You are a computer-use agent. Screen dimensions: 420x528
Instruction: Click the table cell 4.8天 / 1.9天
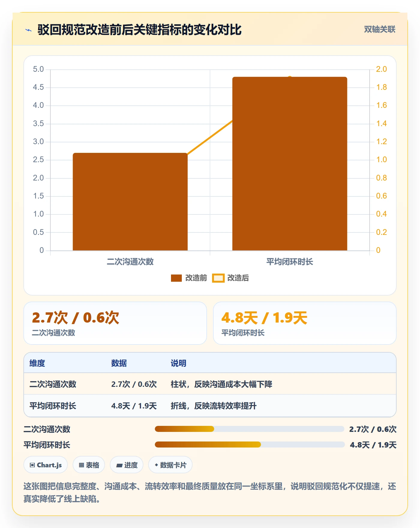point(134,406)
